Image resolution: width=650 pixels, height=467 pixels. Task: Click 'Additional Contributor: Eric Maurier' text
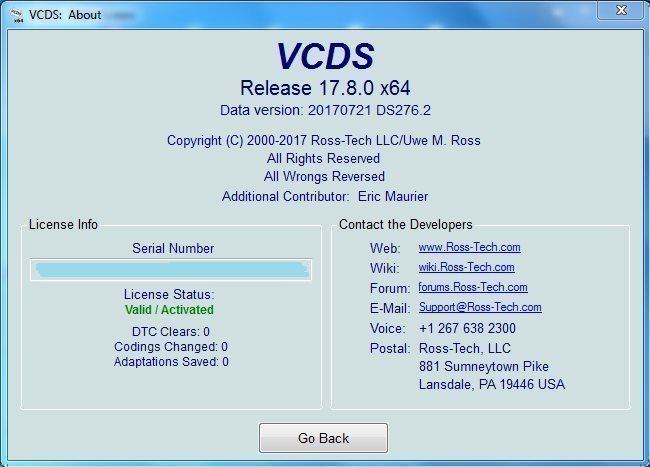(325, 196)
